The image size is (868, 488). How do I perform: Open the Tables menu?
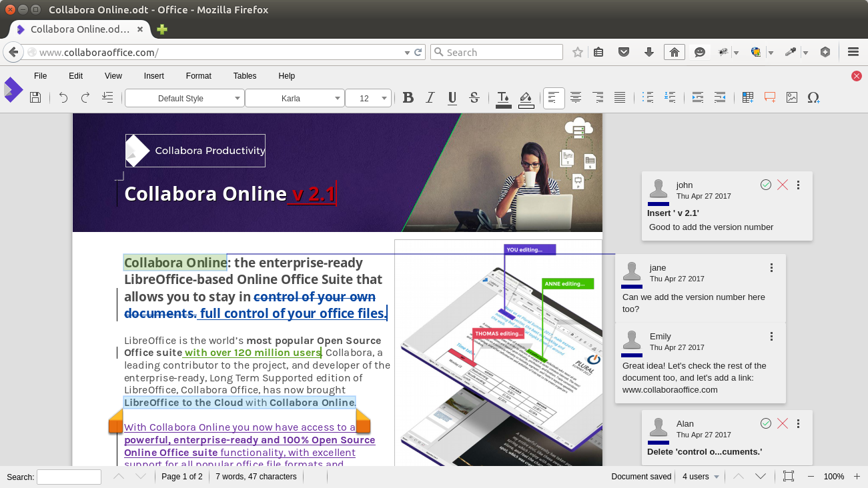[x=245, y=76]
